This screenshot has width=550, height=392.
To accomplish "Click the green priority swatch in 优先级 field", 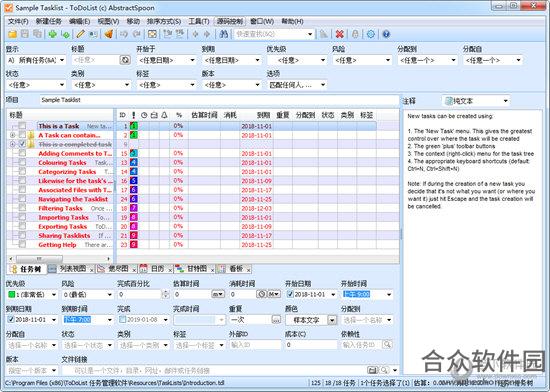I will (12, 294).
